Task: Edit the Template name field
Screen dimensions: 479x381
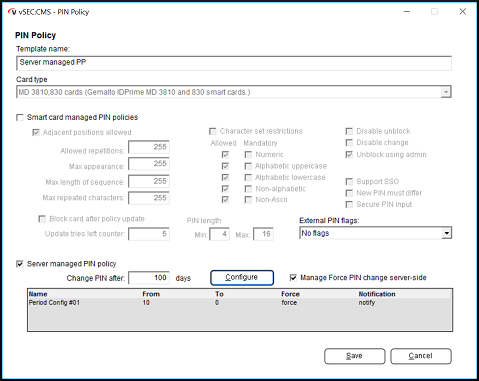Action: point(234,63)
